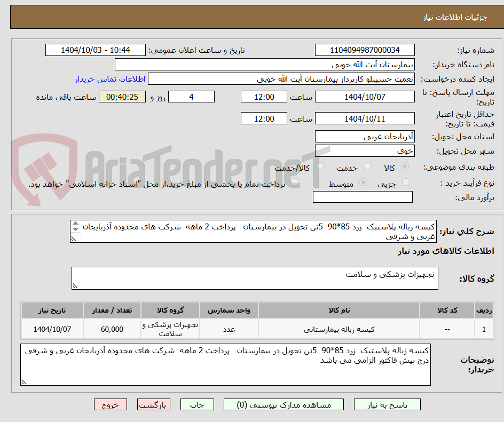The height and width of the screenshot is (422, 504).
Task: Toggle the اسناد خزانه اسلامی payment checkbox
Action: coord(294,182)
